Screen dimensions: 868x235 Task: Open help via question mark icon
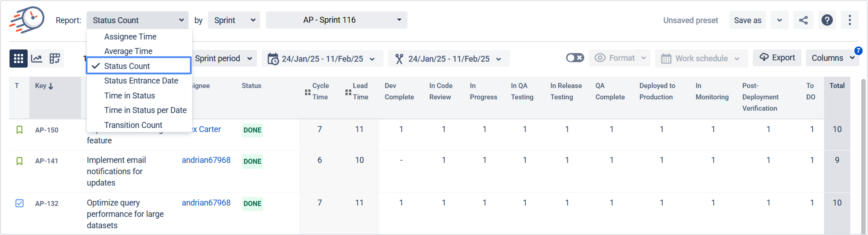(827, 20)
